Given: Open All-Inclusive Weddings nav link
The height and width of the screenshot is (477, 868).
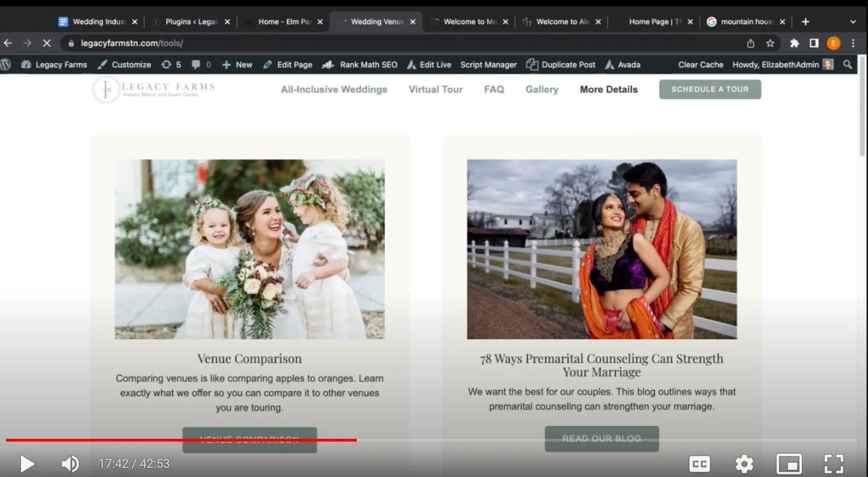Looking at the screenshot, I should click(x=334, y=89).
